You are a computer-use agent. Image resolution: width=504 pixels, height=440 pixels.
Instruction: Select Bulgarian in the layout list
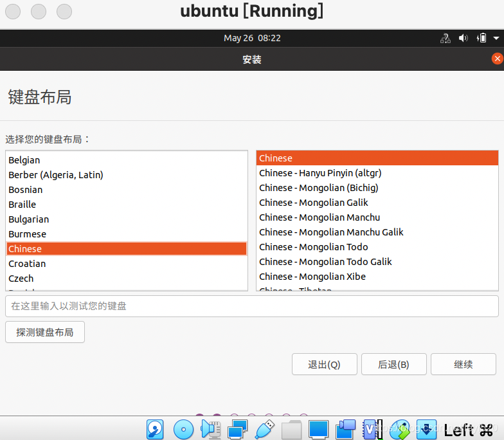[x=127, y=219]
